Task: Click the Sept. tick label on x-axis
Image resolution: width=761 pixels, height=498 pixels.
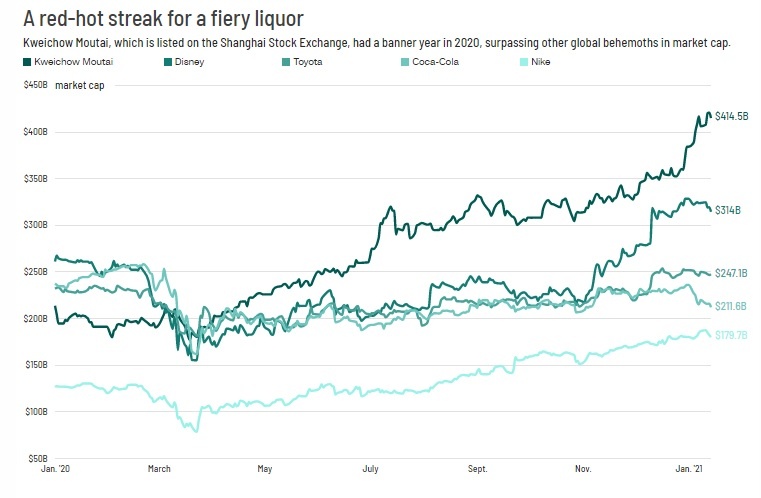Action: (478, 467)
